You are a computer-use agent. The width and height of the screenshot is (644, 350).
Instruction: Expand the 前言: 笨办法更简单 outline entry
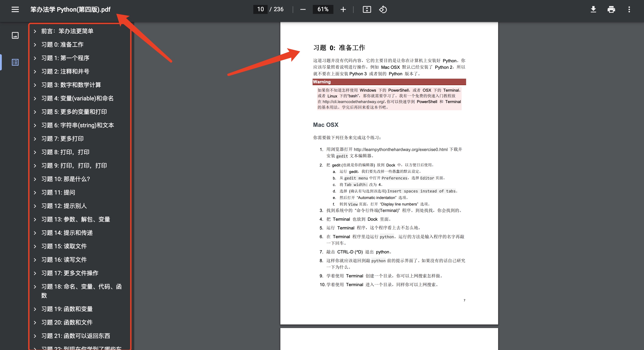click(35, 31)
